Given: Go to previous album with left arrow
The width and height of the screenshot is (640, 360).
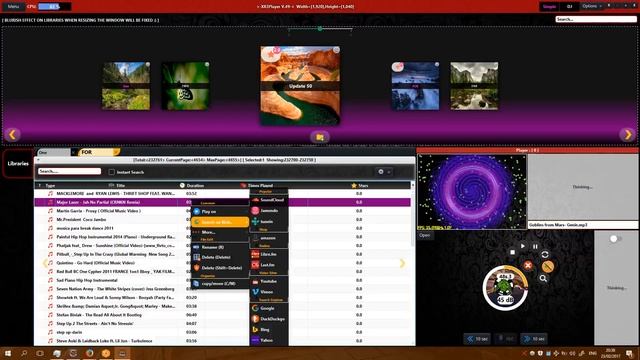Looking at the screenshot, I should [x=12, y=134].
